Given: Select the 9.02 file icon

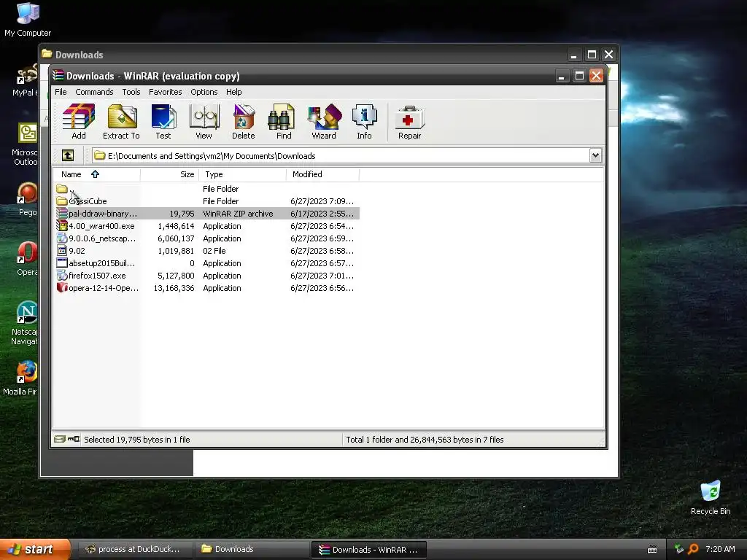Looking at the screenshot, I should point(62,251).
